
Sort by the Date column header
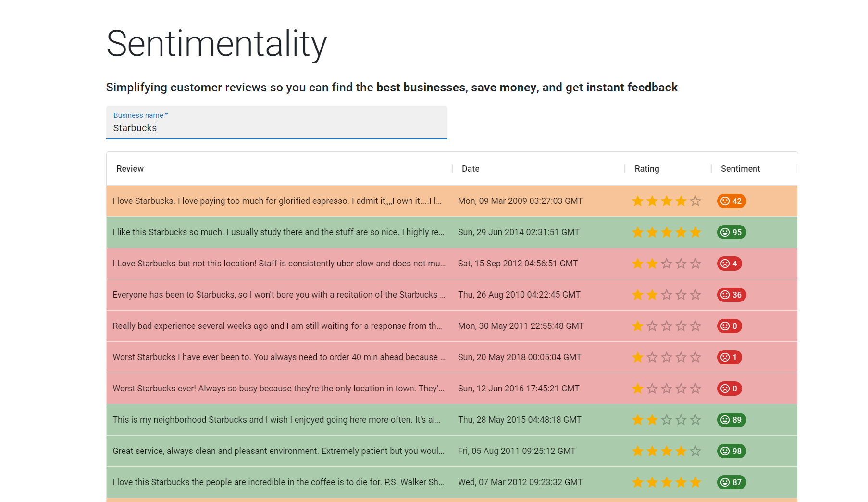tap(471, 169)
